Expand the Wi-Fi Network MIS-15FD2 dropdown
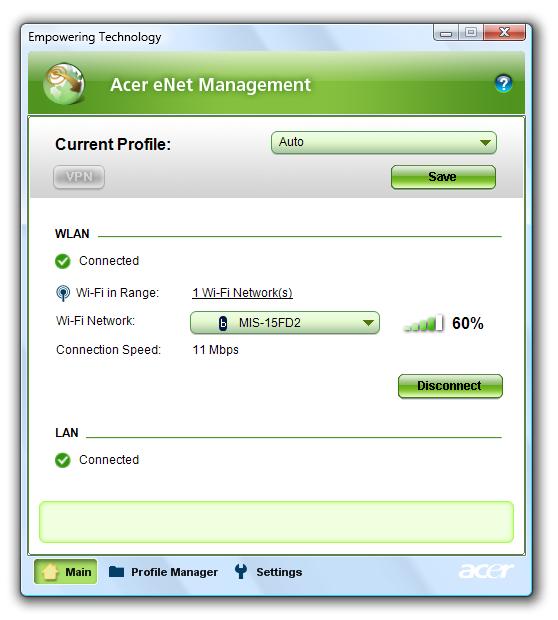This screenshot has height=620, width=558. 285,323
